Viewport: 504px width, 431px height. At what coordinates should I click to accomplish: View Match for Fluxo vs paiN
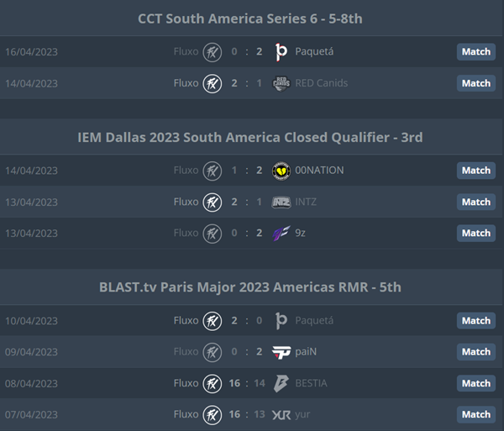pos(476,352)
